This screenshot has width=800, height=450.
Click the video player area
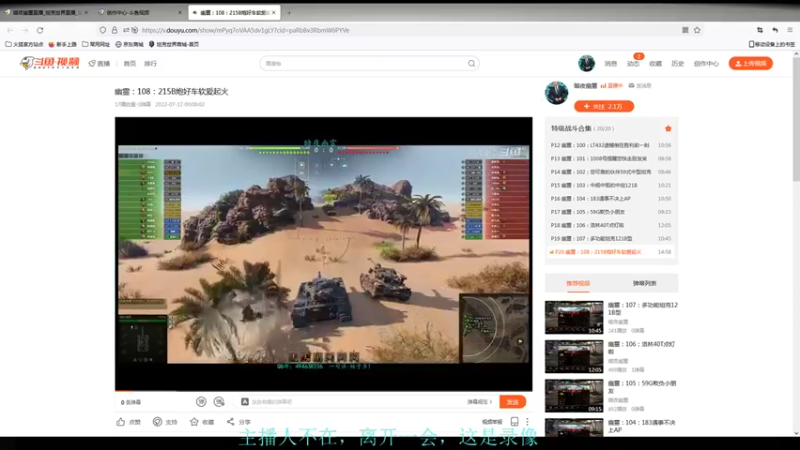[323, 254]
